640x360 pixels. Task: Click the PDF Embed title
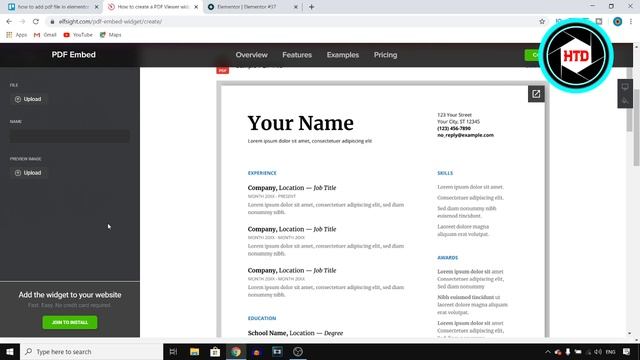(73, 55)
